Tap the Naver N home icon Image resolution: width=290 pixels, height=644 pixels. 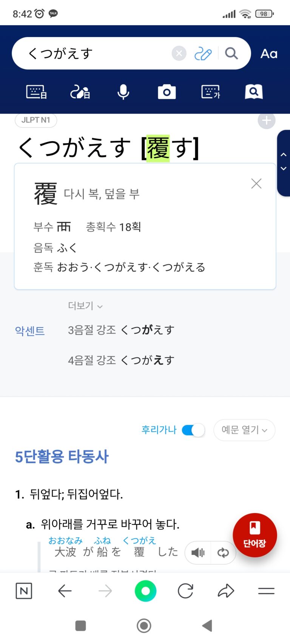24,591
